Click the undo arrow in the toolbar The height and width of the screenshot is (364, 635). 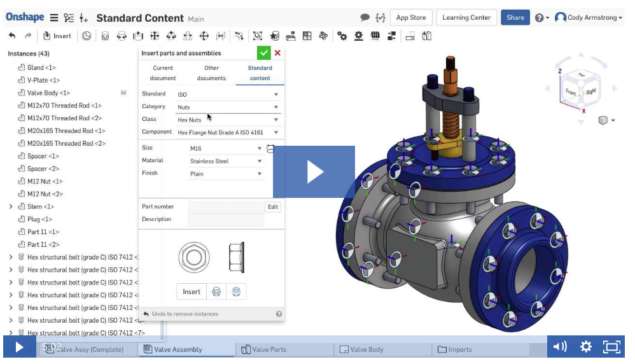pyautogui.click(x=12, y=36)
